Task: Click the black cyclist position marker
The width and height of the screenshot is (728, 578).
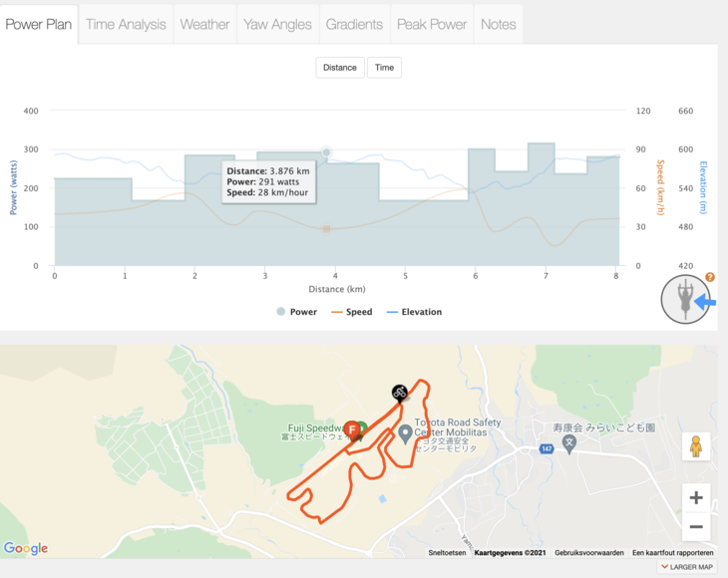Action: 399,394
